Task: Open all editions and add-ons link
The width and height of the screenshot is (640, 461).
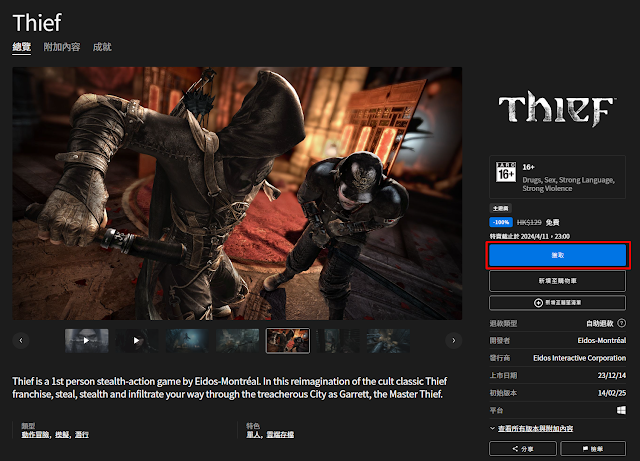Action: point(535,428)
